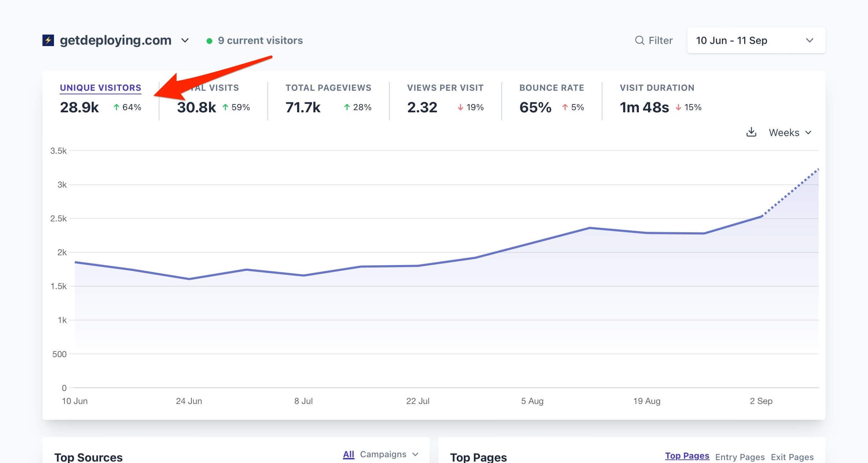The width and height of the screenshot is (868, 463).
Task: Switch to the Entry Pages tab
Action: coord(740,457)
